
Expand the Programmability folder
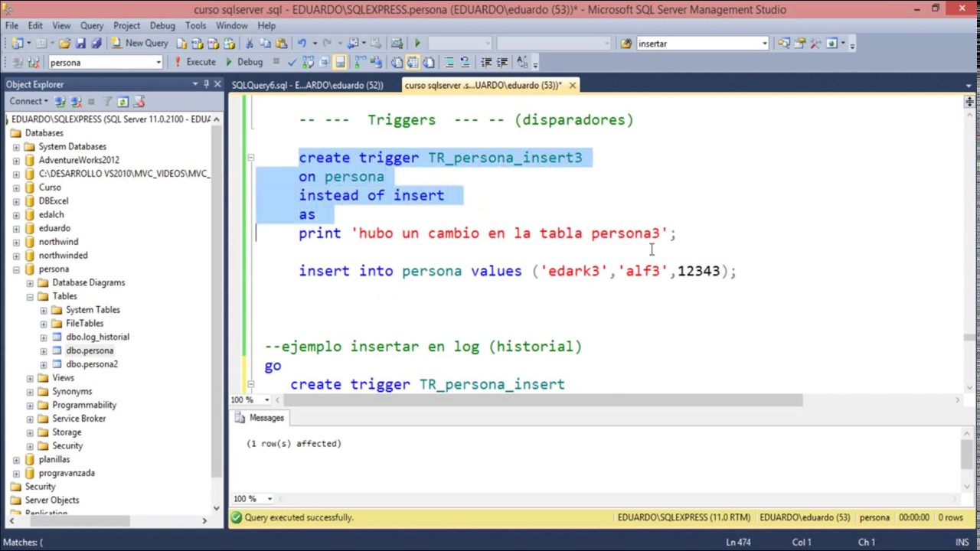(x=30, y=405)
